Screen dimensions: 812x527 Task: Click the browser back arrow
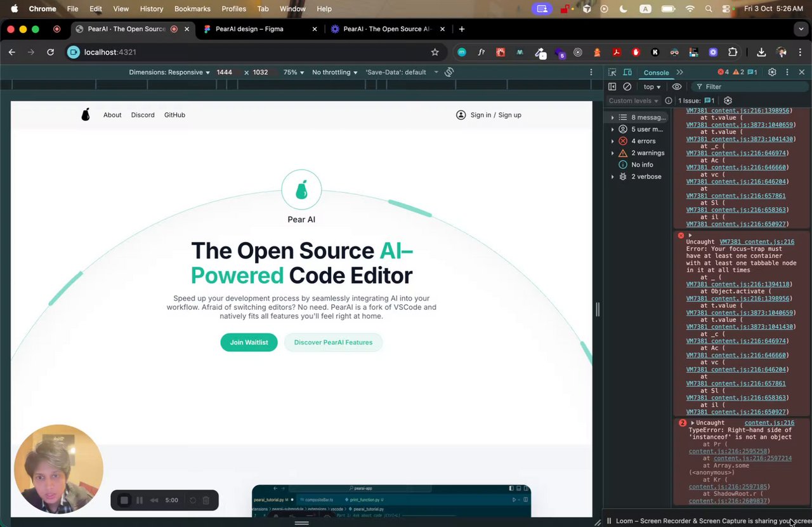12,52
